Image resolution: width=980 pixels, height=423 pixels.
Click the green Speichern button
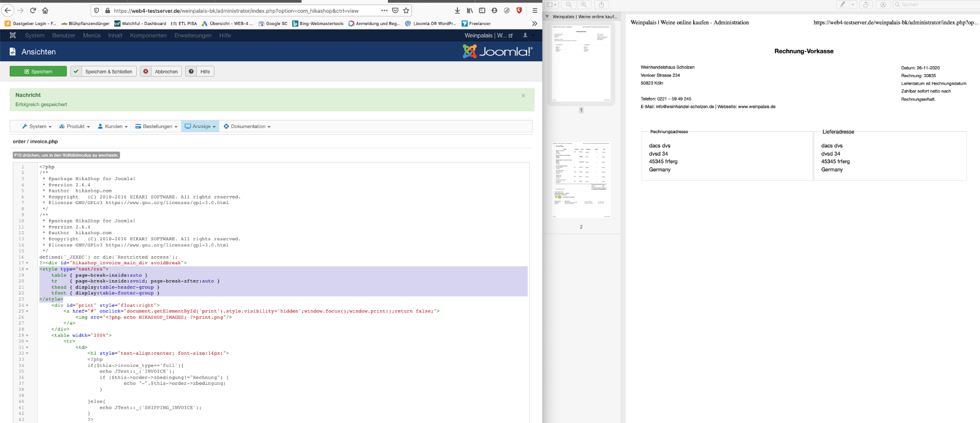click(x=38, y=71)
